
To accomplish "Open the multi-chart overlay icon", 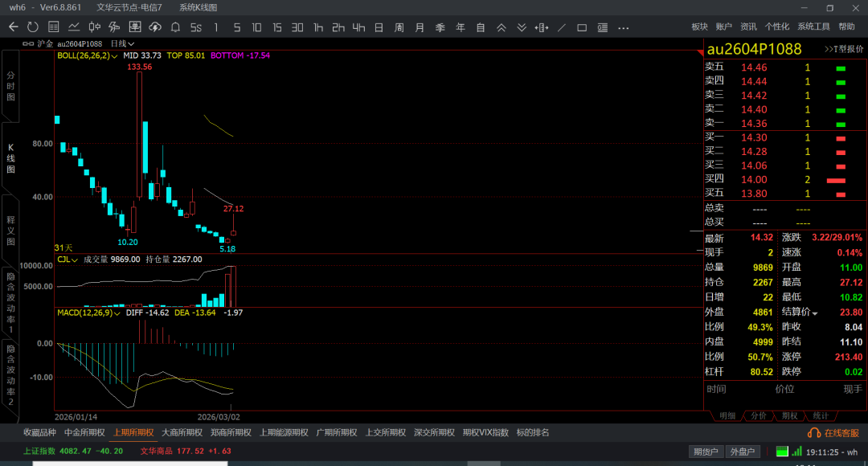I will 115,27.
